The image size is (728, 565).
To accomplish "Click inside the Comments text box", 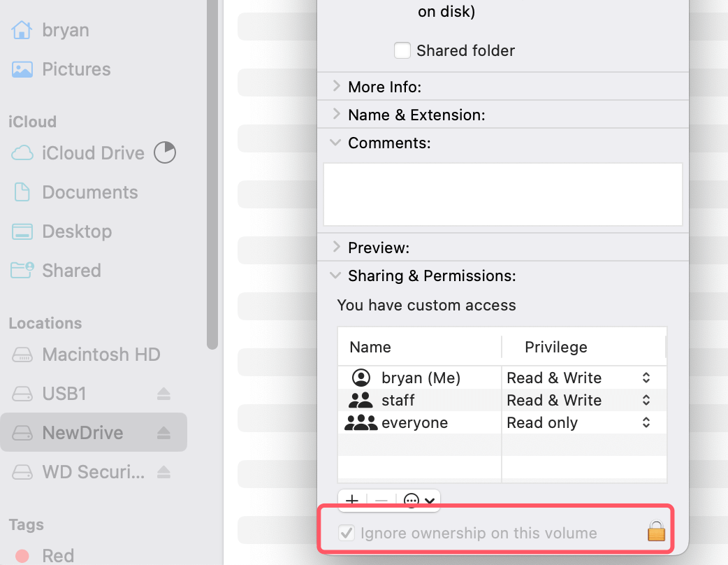I will (x=502, y=194).
